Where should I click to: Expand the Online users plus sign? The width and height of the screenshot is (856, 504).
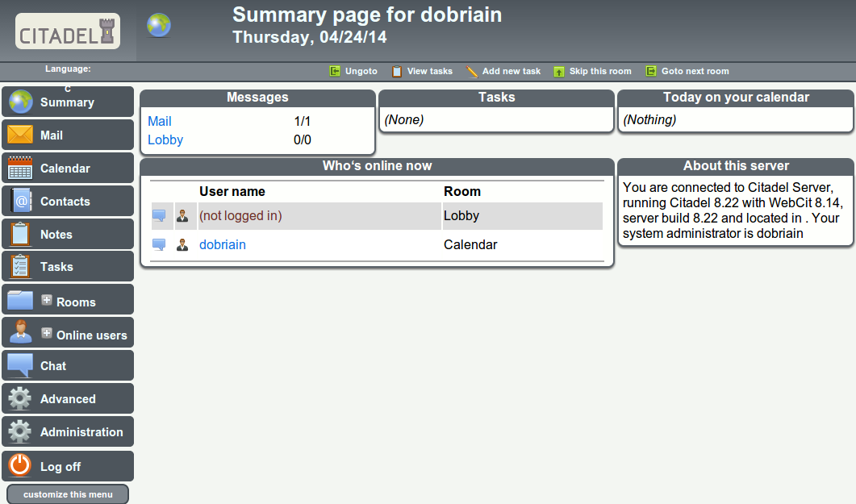tap(47, 333)
